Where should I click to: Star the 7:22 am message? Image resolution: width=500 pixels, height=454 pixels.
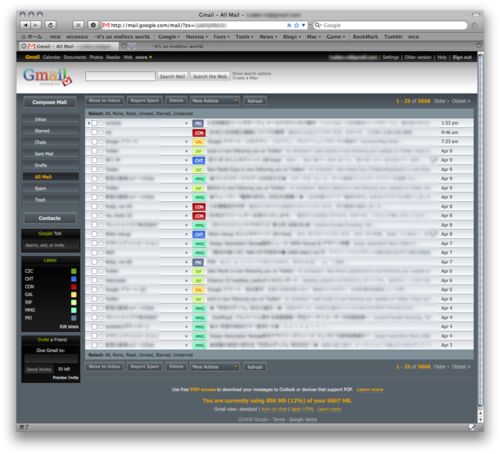[101, 142]
